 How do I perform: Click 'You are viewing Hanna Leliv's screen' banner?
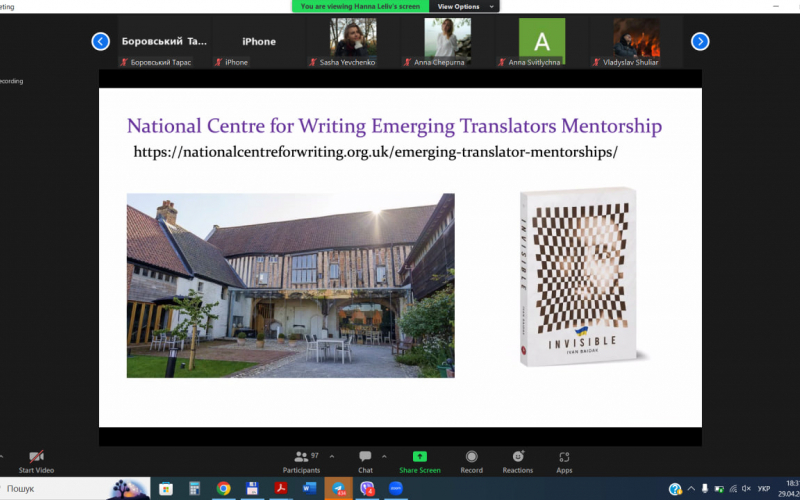[x=360, y=7]
